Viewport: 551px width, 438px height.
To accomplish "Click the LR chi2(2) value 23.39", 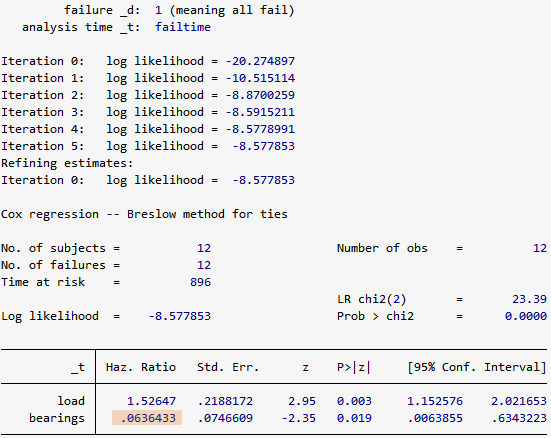I will tap(529, 299).
